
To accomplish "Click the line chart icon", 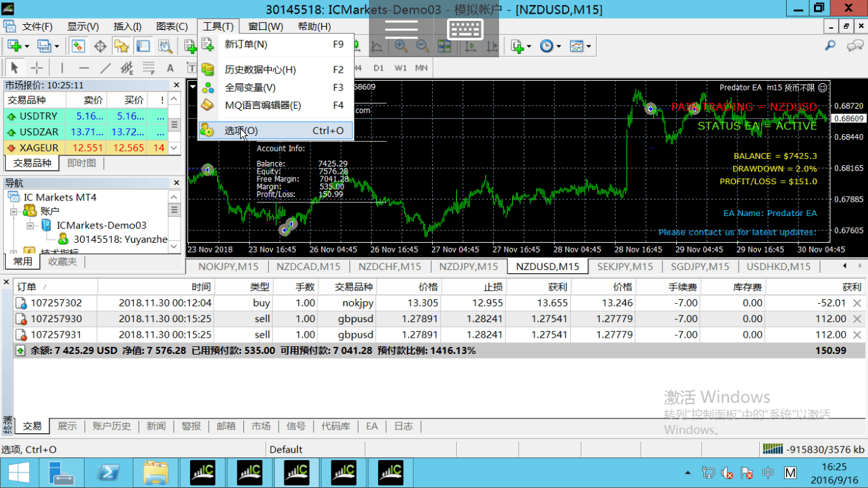I will (377, 46).
